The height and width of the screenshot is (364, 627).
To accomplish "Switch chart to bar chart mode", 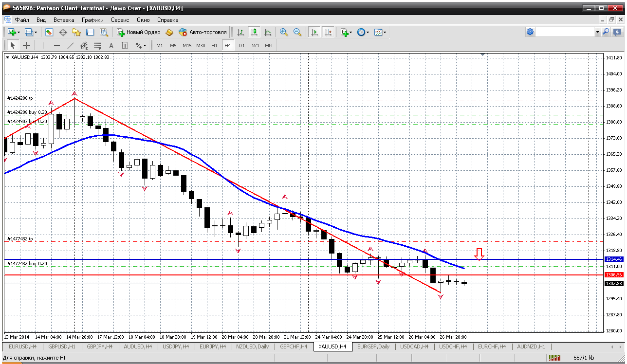I will tap(240, 32).
